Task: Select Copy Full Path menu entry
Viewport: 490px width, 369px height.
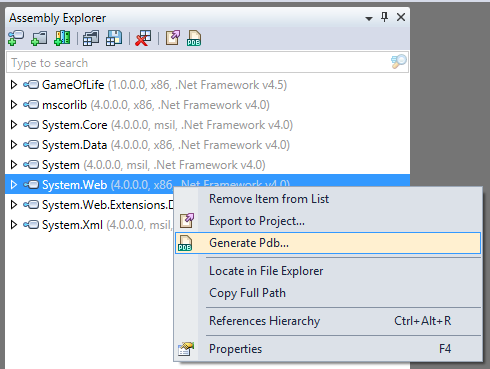Action: pos(247,293)
